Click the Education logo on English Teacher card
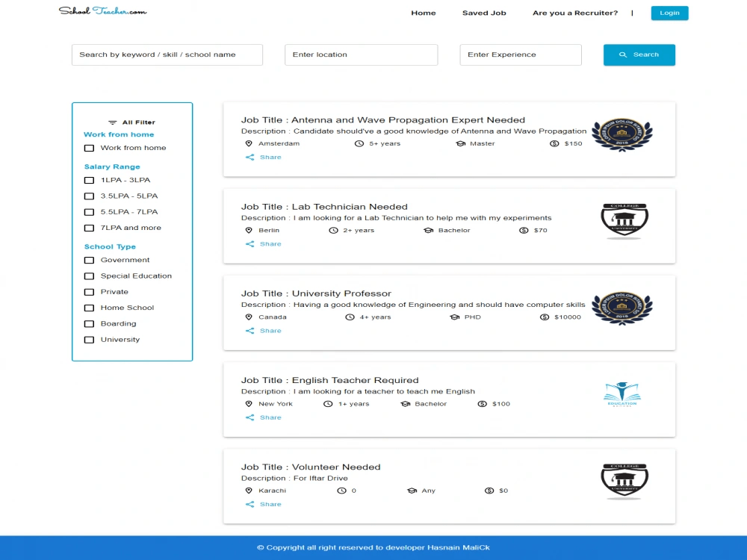The width and height of the screenshot is (747, 560). coord(622,394)
